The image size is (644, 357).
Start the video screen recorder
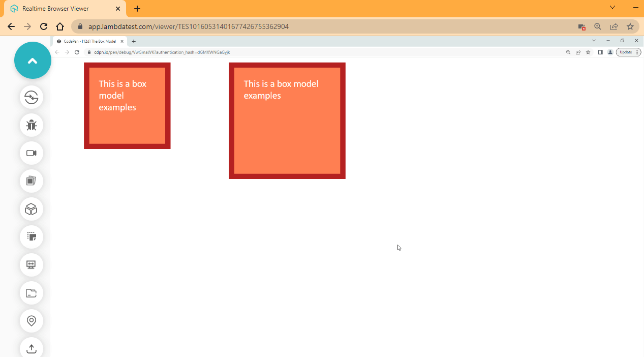[32, 153]
